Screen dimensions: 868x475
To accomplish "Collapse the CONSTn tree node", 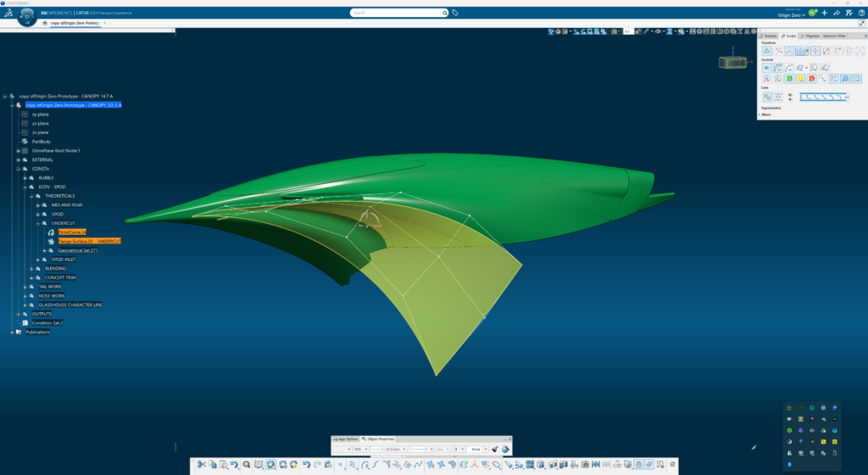I will coord(19,169).
